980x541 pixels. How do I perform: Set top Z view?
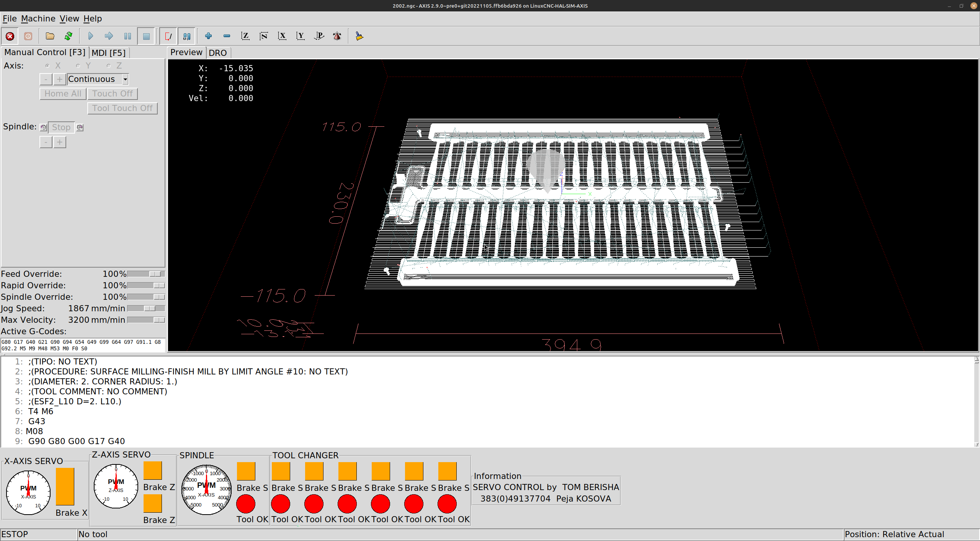[x=245, y=36]
